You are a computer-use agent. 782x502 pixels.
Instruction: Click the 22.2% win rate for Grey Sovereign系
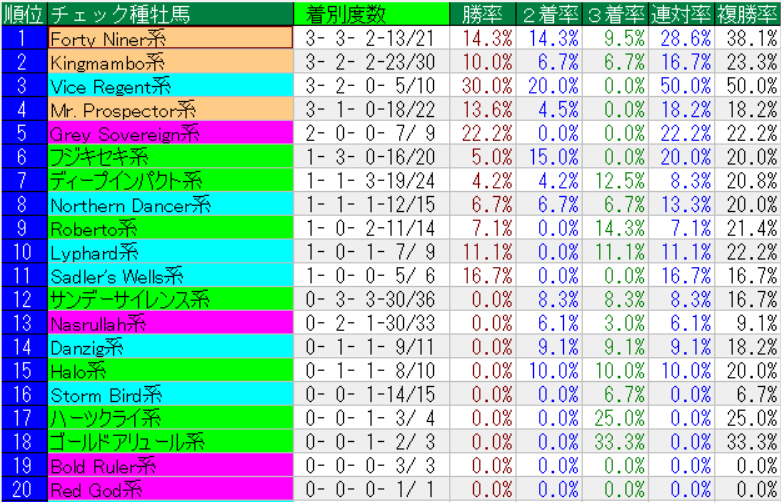tap(482, 133)
